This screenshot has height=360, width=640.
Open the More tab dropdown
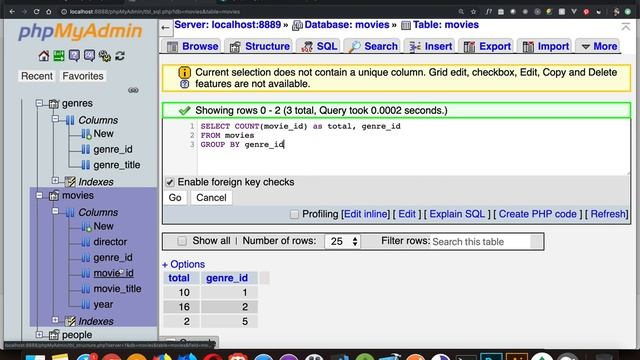(598, 47)
